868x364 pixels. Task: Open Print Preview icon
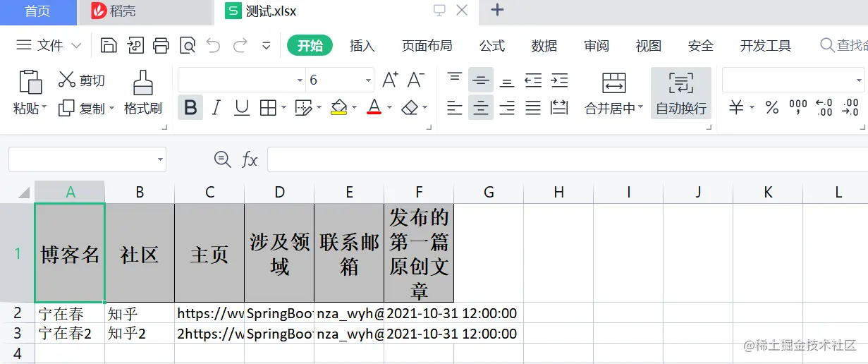[188, 46]
